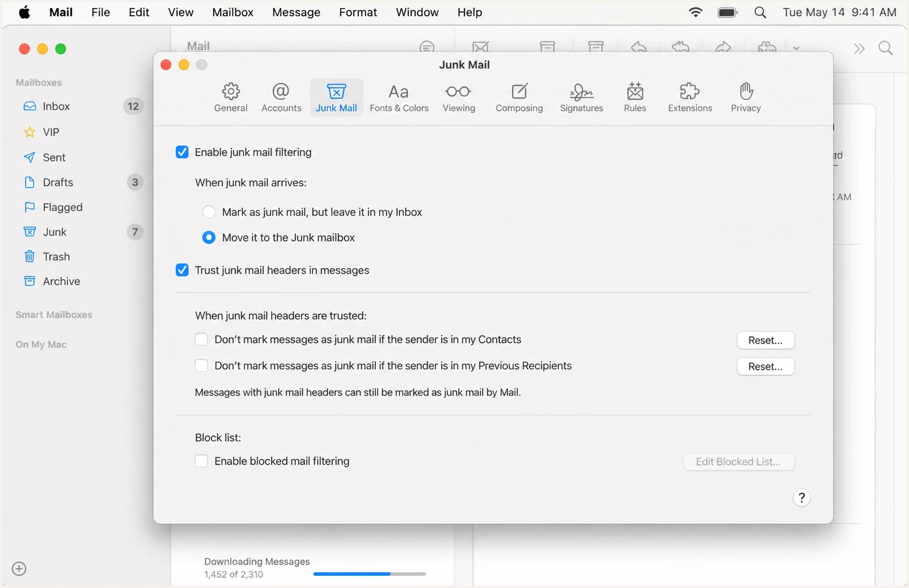Screen dimensions: 909x588
Task: Open the toolbar dropdown chevron
Action: [x=796, y=48]
